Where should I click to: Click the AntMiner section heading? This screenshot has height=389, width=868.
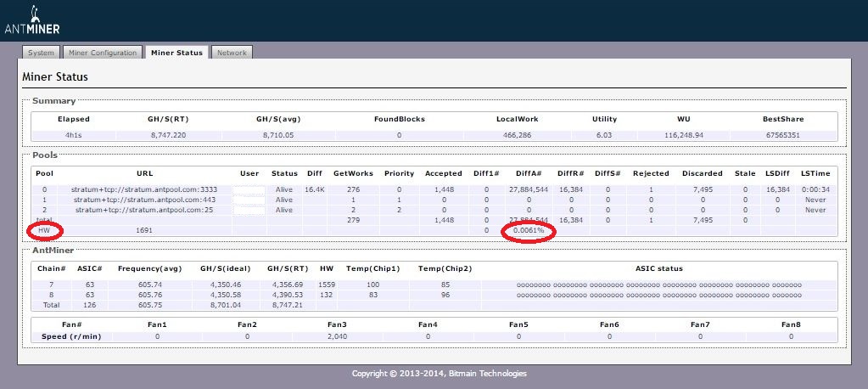point(53,251)
